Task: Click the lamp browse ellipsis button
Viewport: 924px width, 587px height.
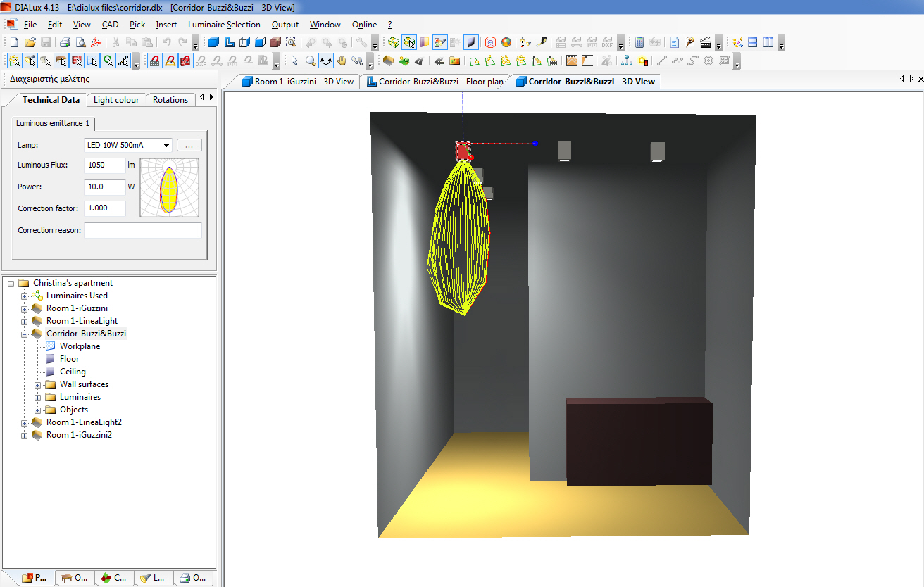Action: [x=189, y=145]
